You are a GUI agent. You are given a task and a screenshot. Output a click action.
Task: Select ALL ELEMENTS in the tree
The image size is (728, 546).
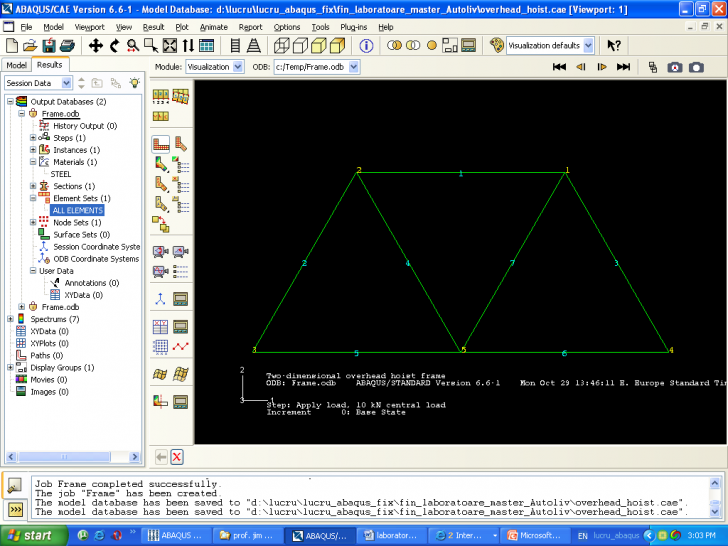pyautogui.click(x=77, y=210)
